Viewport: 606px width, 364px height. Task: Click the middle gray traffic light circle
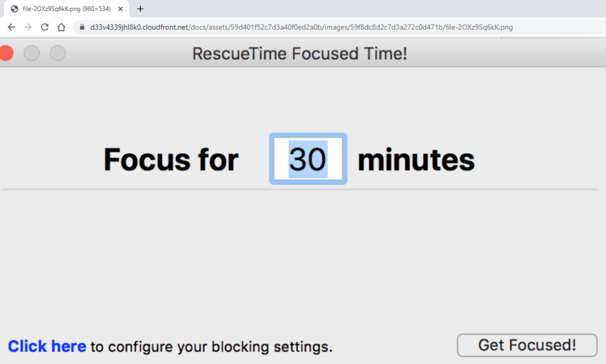pyautogui.click(x=32, y=53)
